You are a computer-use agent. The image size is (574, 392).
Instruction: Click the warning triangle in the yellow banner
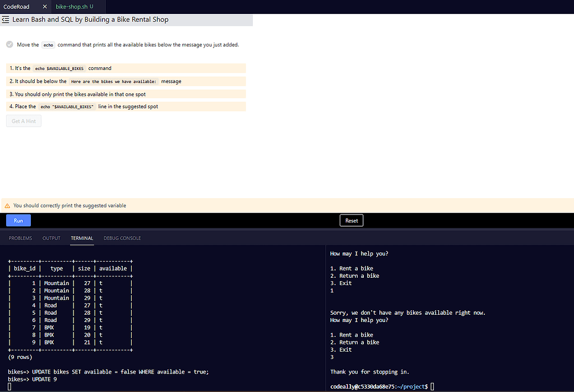(7, 206)
